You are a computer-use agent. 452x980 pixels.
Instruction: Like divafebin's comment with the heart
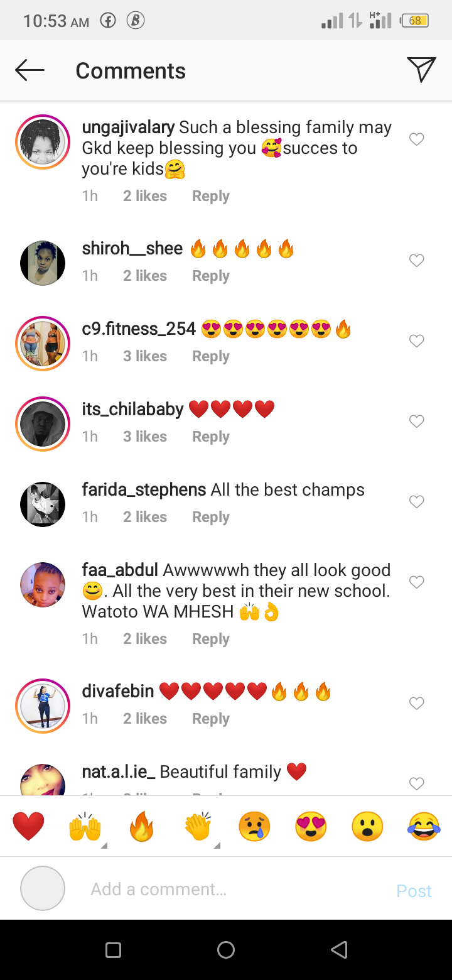pyautogui.click(x=417, y=704)
